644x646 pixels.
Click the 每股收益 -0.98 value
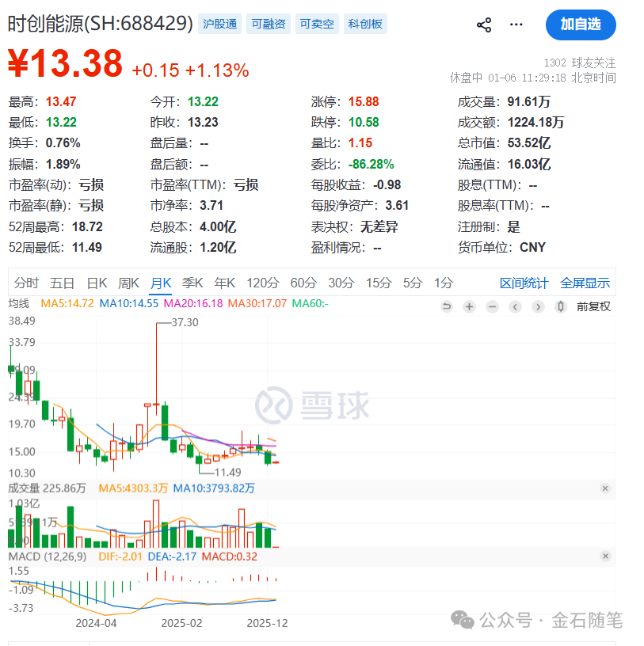coord(387,185)
